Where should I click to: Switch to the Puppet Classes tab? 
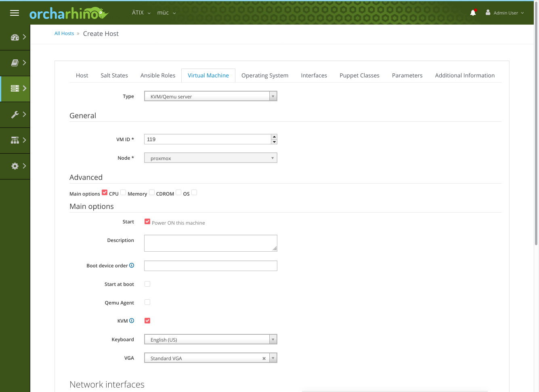pyautogui.click(x=360, y=75)
